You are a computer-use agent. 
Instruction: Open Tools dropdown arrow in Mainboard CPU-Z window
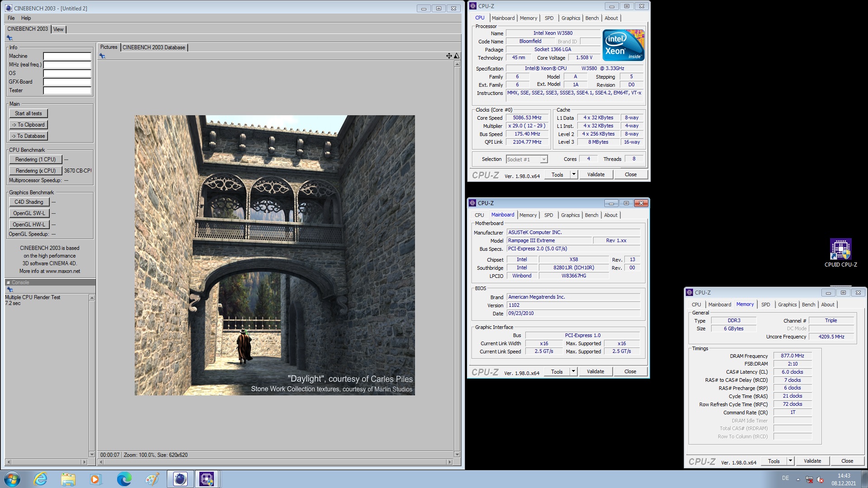(x=573, y=371)
